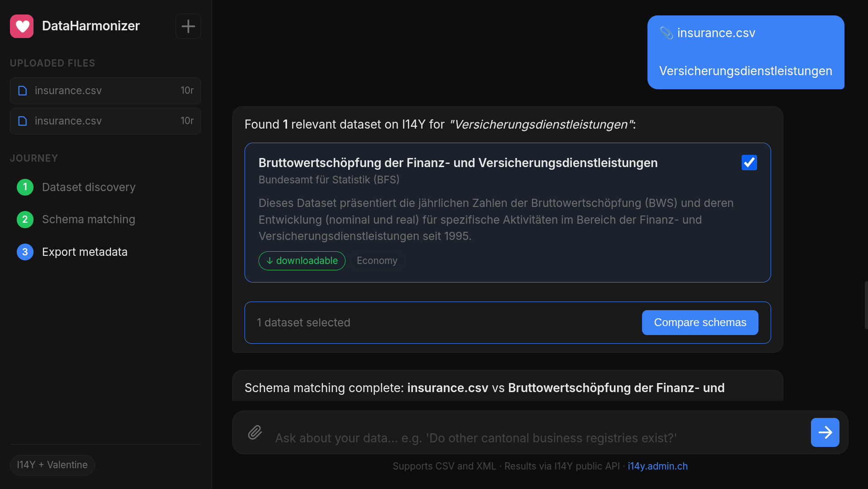Click the file icon of the second insurance.csv

(x=23, y=121)
